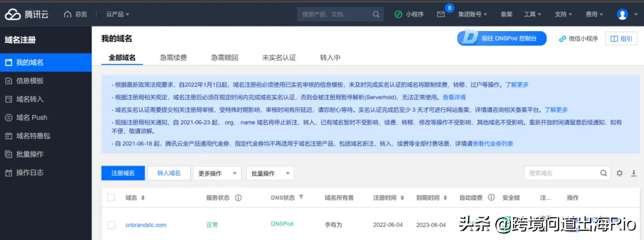The height and width of the screenshot is (240, 644).
Task: Open the user avatar menu
Action: (622, 15)
